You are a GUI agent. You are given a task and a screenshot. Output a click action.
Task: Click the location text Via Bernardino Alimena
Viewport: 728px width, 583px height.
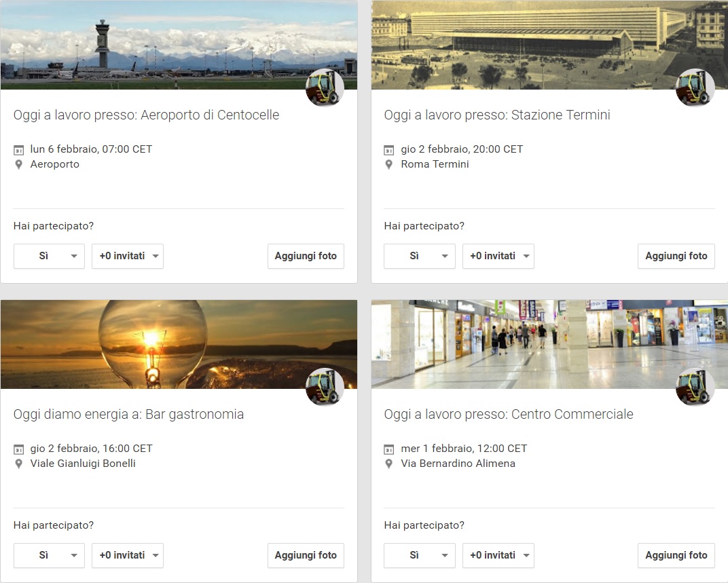click(x=458, y=464)
